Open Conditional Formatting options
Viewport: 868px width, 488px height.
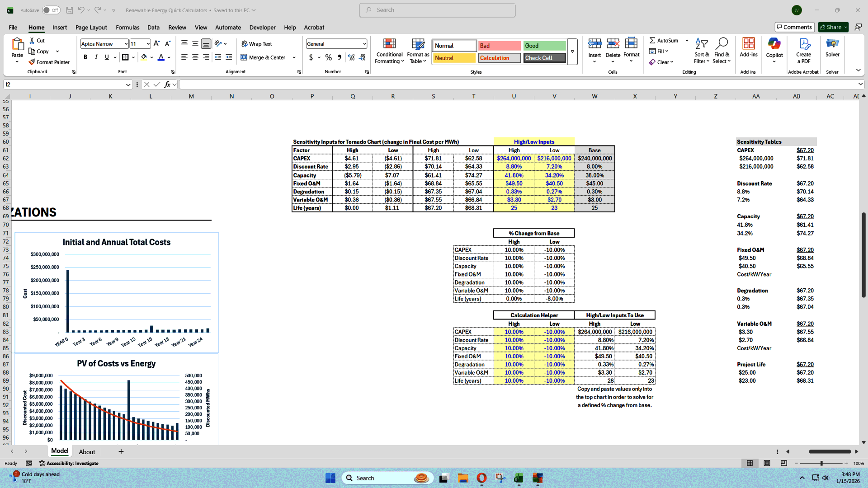pyautogui.click(x=389, y=51)
